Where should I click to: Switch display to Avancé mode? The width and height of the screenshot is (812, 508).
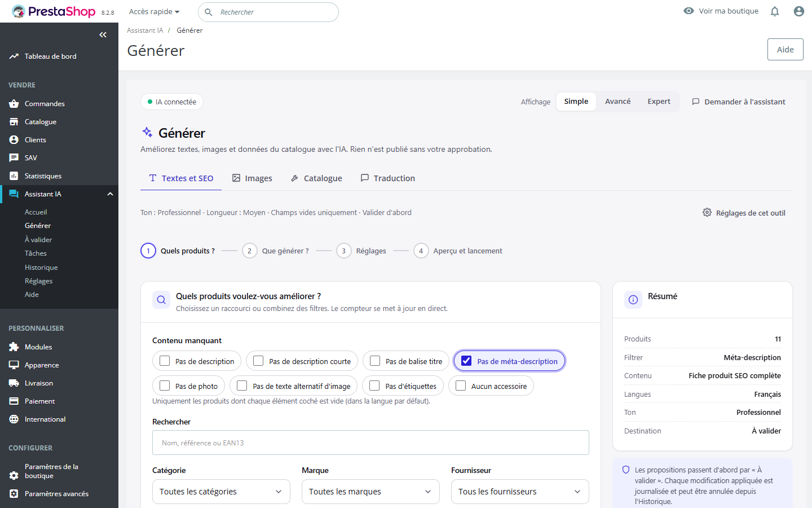click(618, 102)
